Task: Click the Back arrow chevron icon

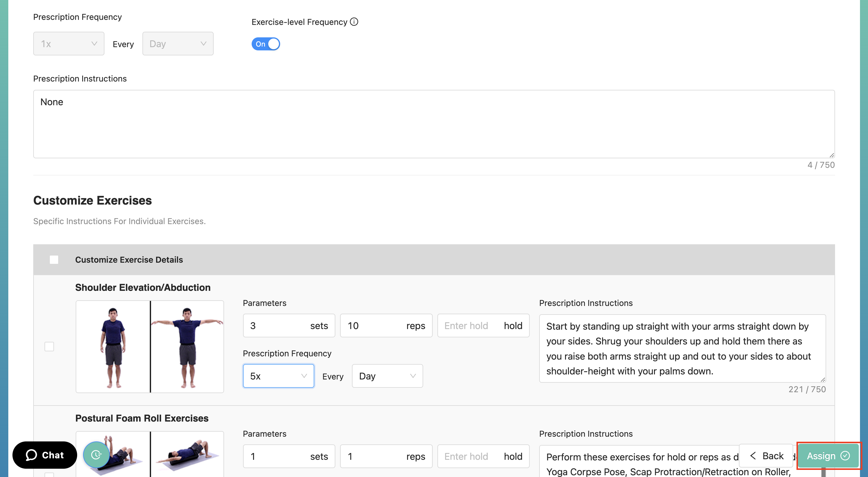Action: coord(753,455)
